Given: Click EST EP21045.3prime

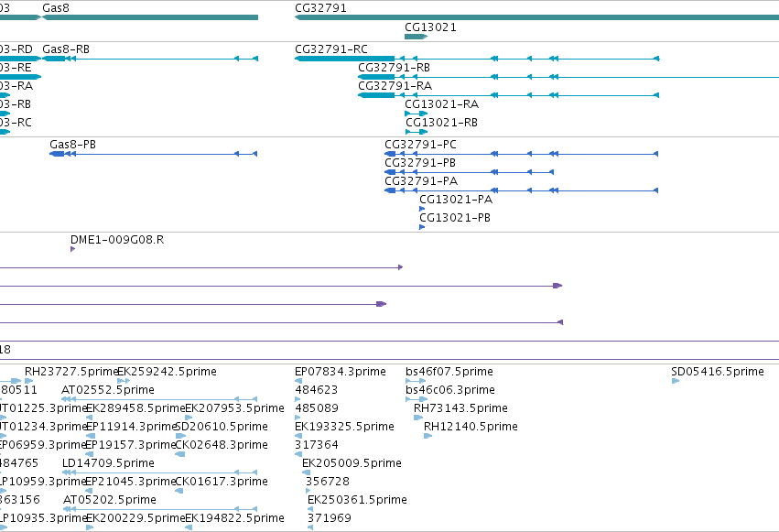Looking at the screenshot, I should [x=90, y=491].
